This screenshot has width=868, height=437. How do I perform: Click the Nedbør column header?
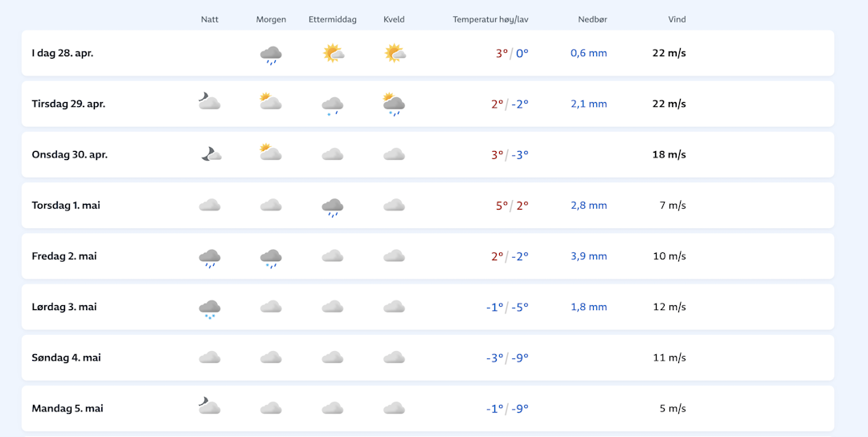pyautogui.click(x=592, y=19)
